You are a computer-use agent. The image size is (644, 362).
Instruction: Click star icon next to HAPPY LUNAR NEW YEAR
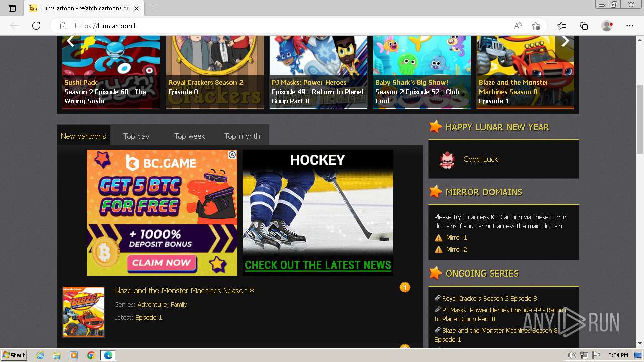coord(435,127)
